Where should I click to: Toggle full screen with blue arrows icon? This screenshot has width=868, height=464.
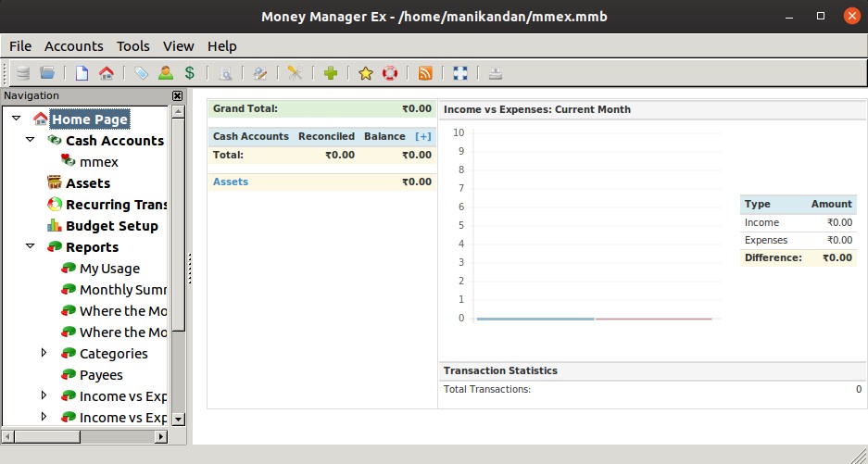[460, 72]
